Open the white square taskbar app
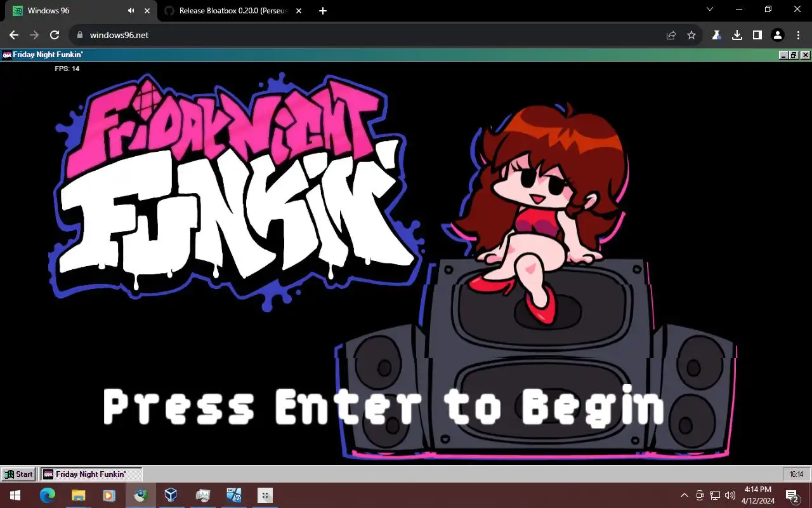The width and height of the screenshot is (812, 508). coord(265,495)
